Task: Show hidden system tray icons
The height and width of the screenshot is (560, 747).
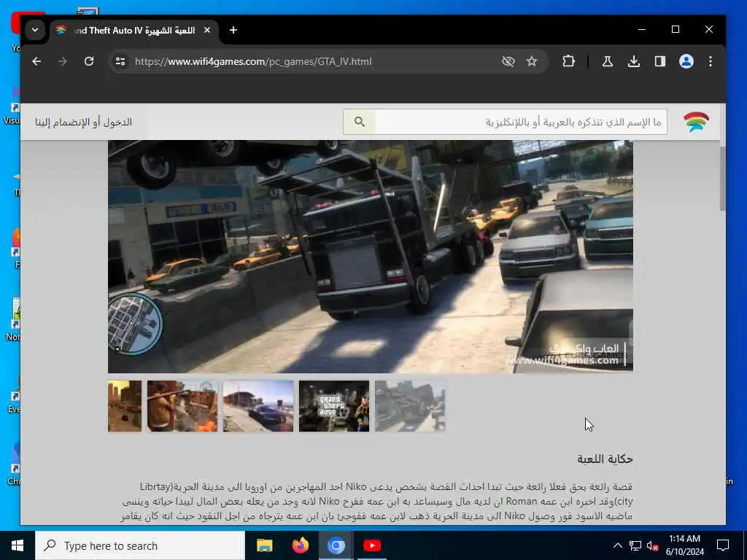Action: tap(617, 545)
